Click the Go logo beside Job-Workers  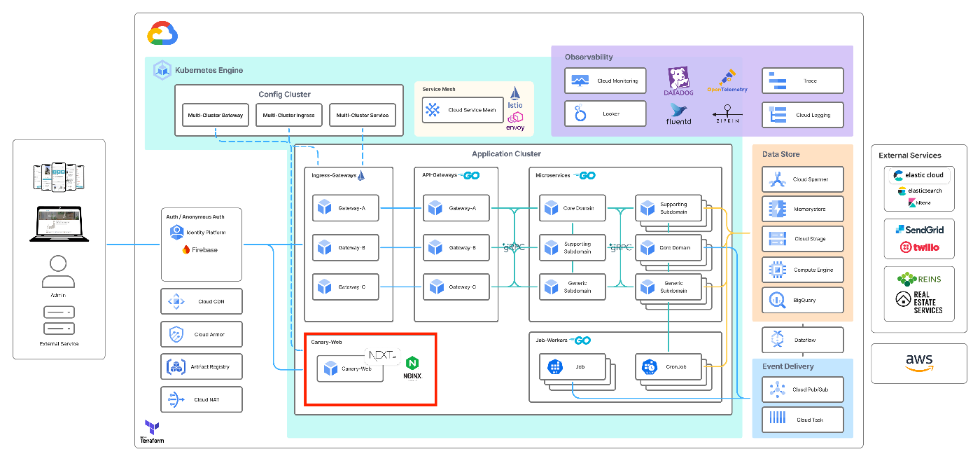(581, 340)
